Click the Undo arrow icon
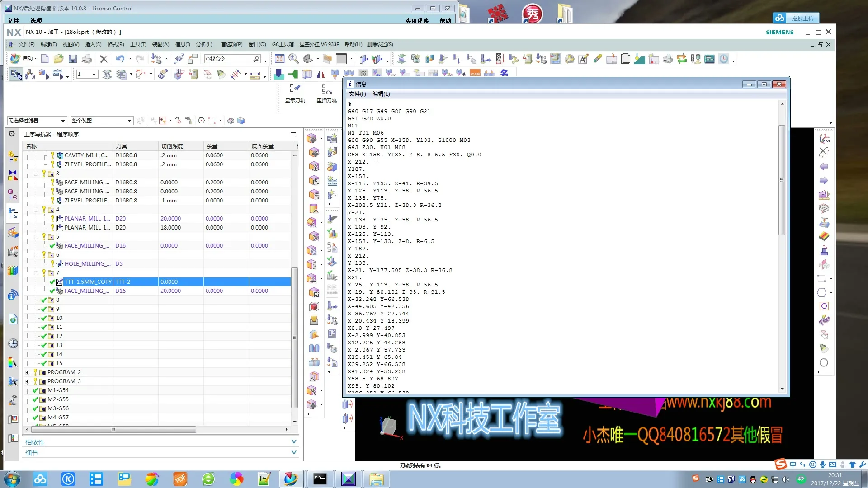This screenshot has height=488, width=868. [x=120, y=59]
